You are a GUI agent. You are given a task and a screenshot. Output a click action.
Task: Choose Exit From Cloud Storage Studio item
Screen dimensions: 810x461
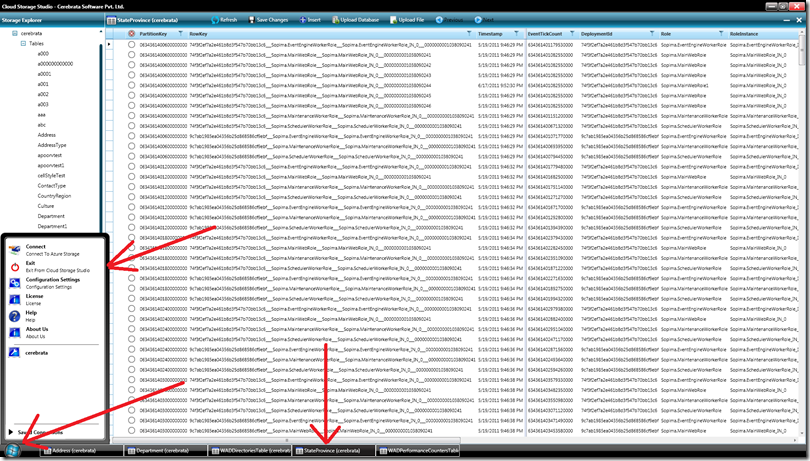(53, 267)
